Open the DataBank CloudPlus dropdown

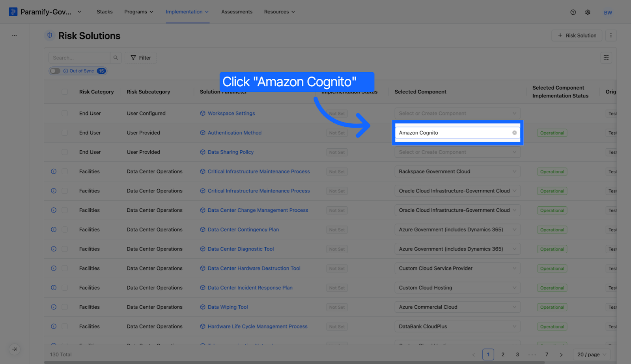pyautogui.click(x=457, y=327)
